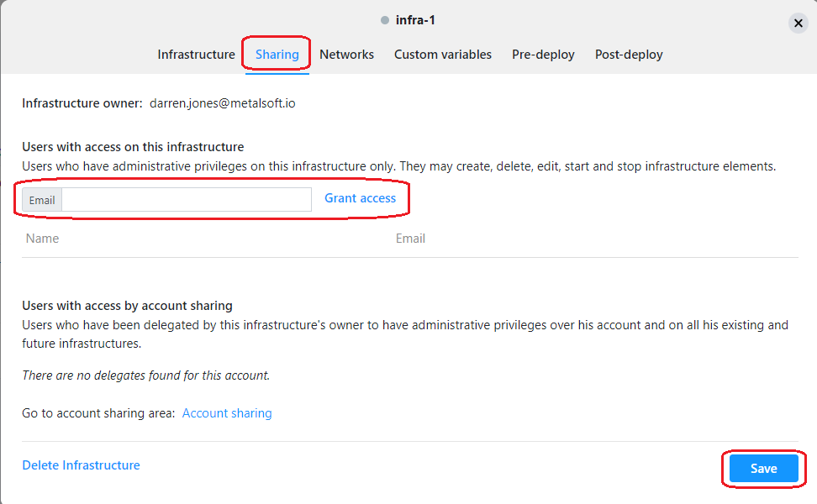Go to the Post-deploy tab
The width and height of the screenshot is (817, 504).
click(629, 55)
